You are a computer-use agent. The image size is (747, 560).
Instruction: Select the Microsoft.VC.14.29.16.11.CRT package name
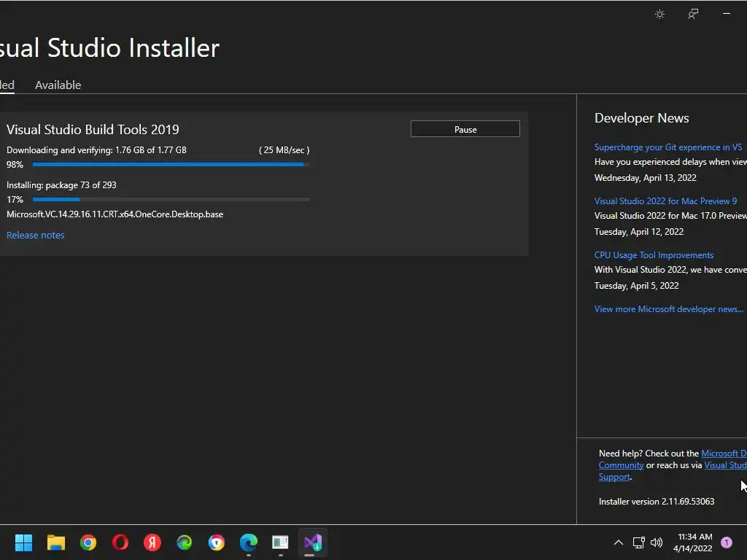(x=115, y=214)
